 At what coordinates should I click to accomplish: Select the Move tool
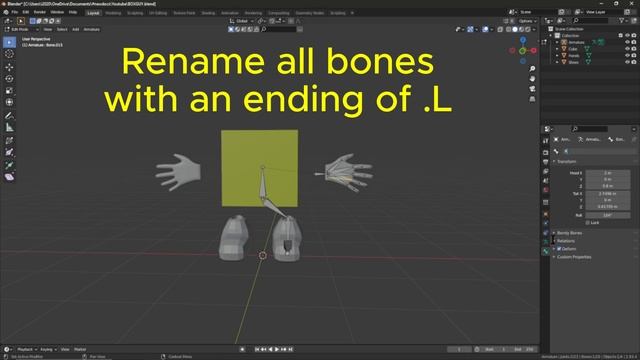pyautogui.click(x=9, y=67)
